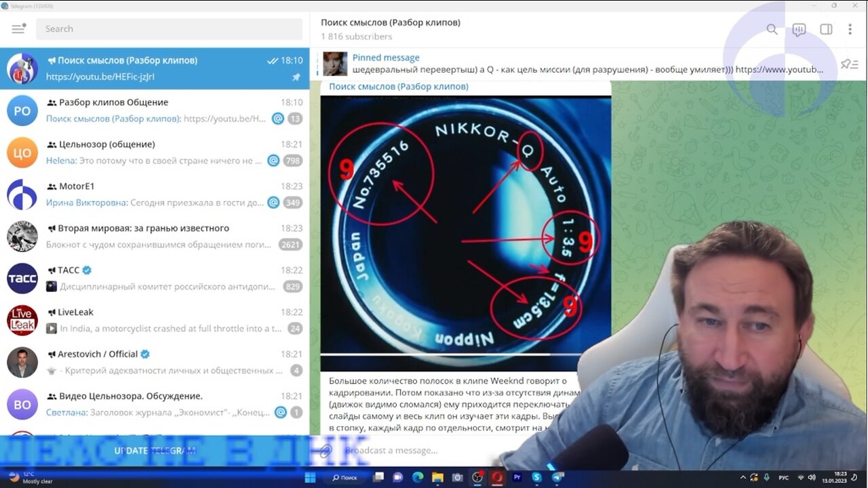
Task: Select Поиск смыслов (Разбор клипов) chat
Action: tap(155, 68)
